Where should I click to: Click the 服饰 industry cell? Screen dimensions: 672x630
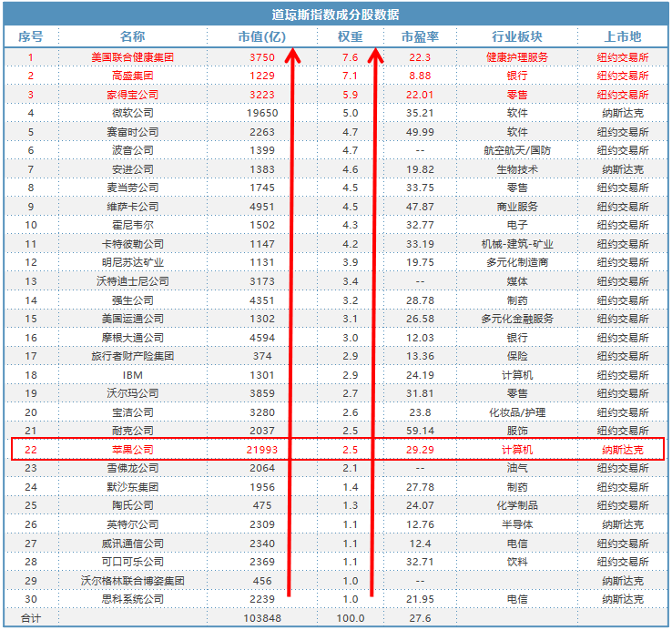517,431
